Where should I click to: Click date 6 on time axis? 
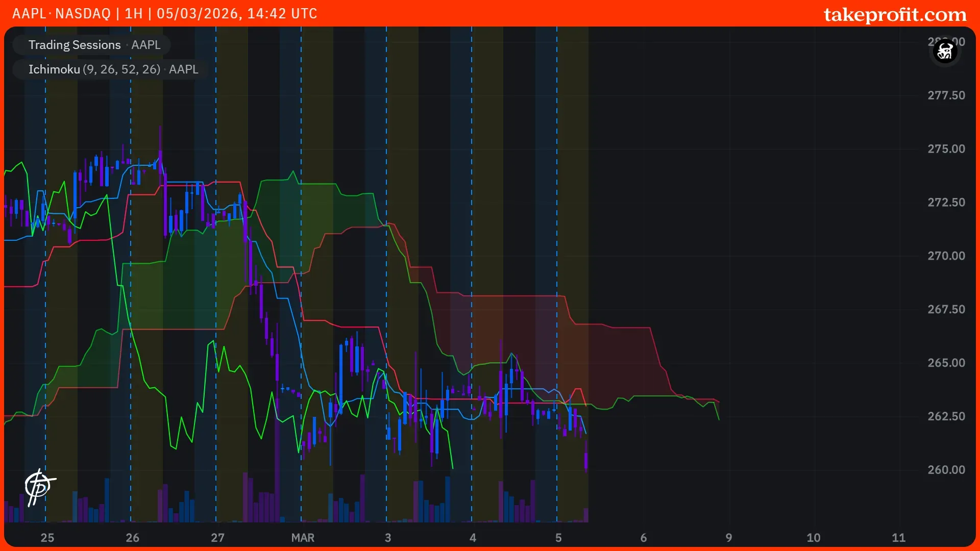point(644,538)
